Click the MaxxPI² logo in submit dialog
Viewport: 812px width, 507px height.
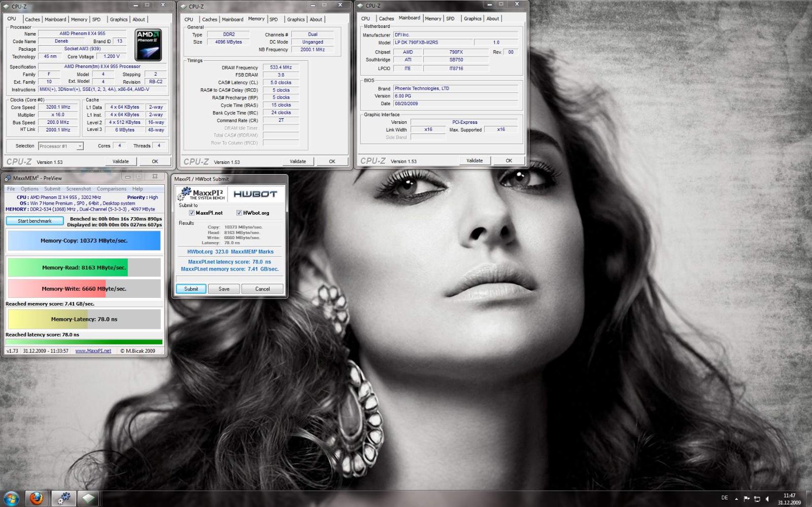[x=201, y=194]
